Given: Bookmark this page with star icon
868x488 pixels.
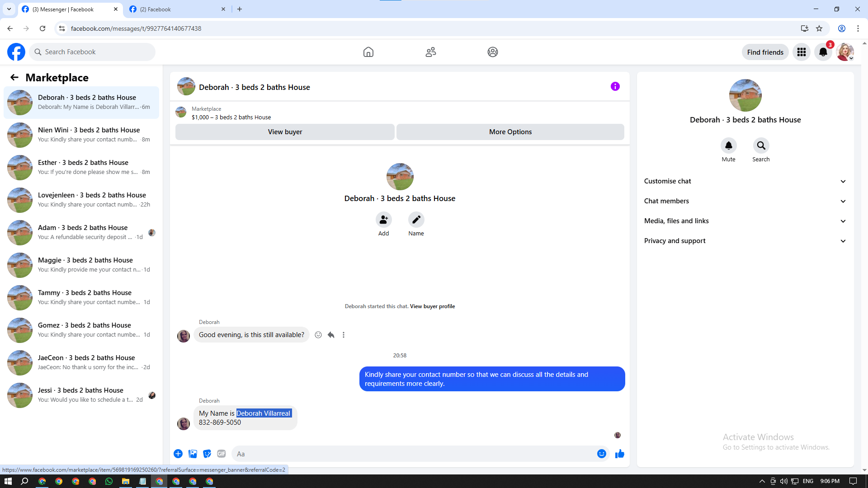Looking at the screenshot, I should pos(819,28).
